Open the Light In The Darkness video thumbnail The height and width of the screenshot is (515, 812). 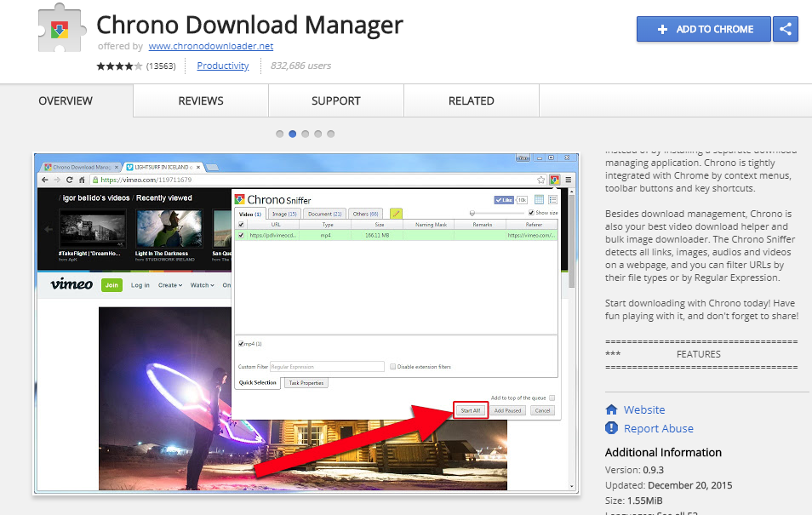pyautogui.click(x=169, y=228)
